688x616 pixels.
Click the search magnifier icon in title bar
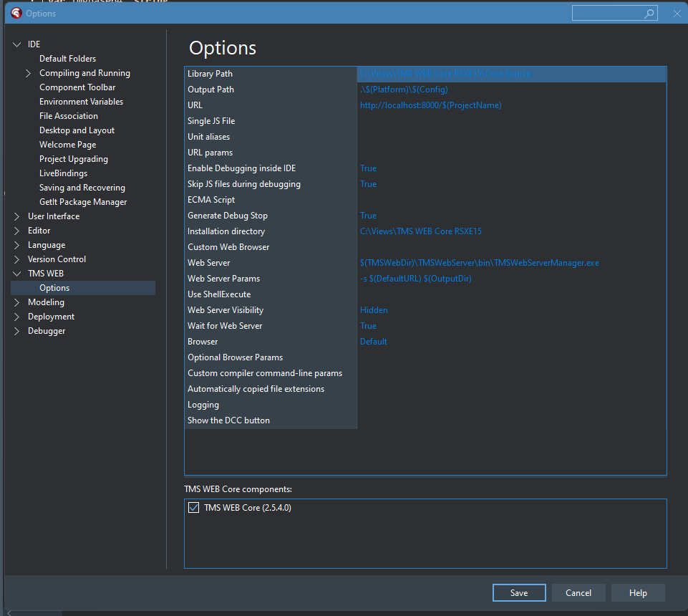click(649, 14)
